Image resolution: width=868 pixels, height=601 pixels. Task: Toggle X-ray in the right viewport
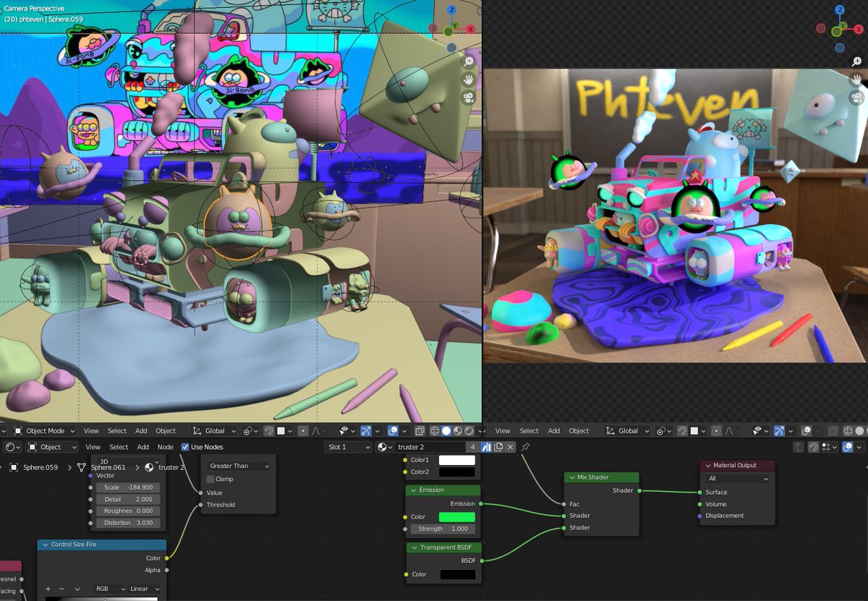832,431
